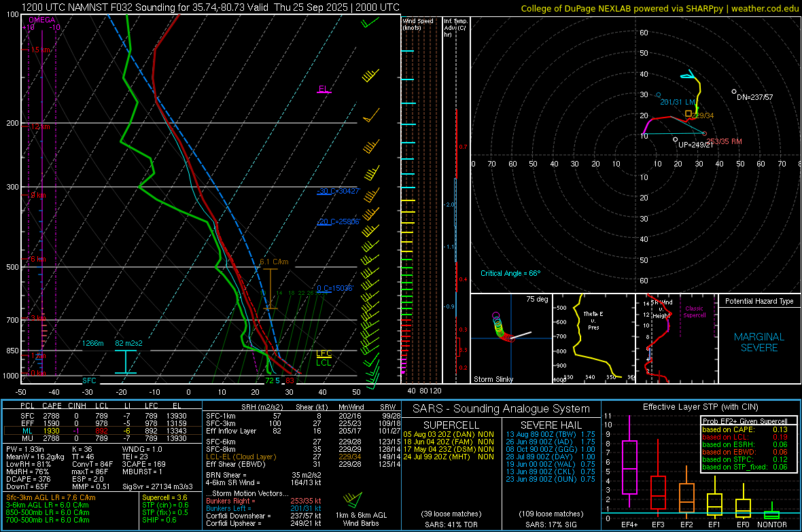Select the 'SFC-1km' shear row
The height and width of the screenshot is (532, 802).
pyautogui.click(x=303, y=416)
